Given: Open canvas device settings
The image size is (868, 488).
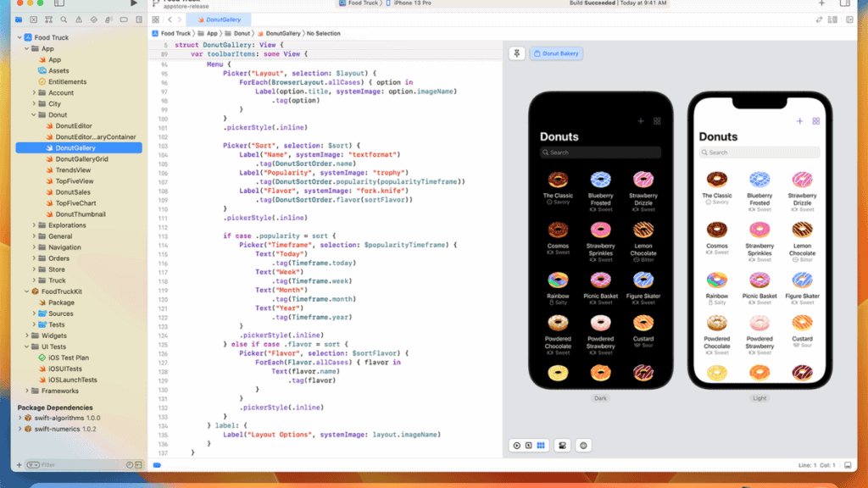Looking at the screenshot, I should click(563, 446).
